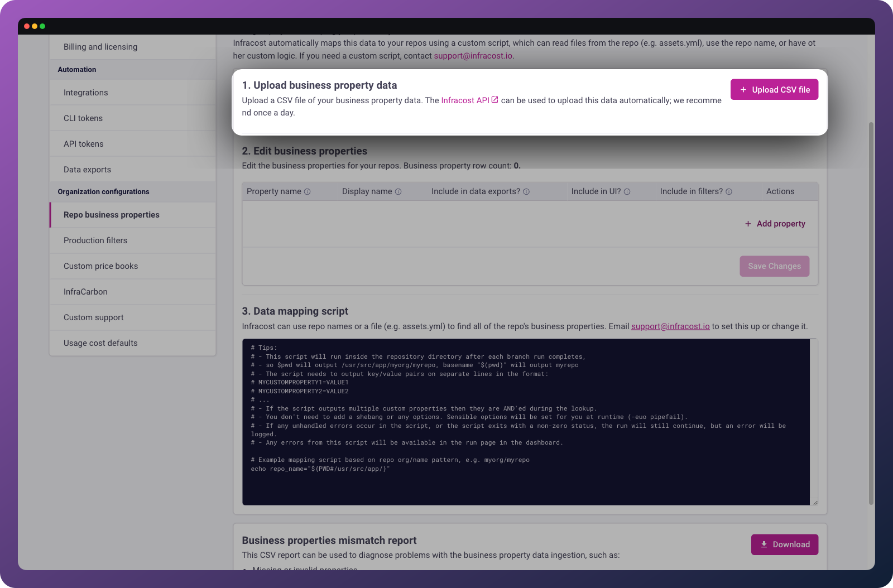Click the info icon next to Include in data exports?

pos(526,191)
